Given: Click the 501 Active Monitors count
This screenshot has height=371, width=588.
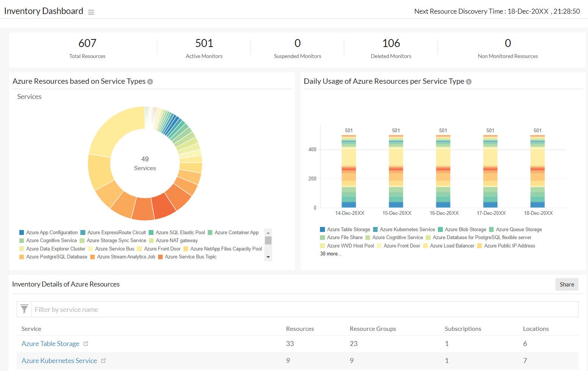Looking at the screenshot, I should [204, 43].
